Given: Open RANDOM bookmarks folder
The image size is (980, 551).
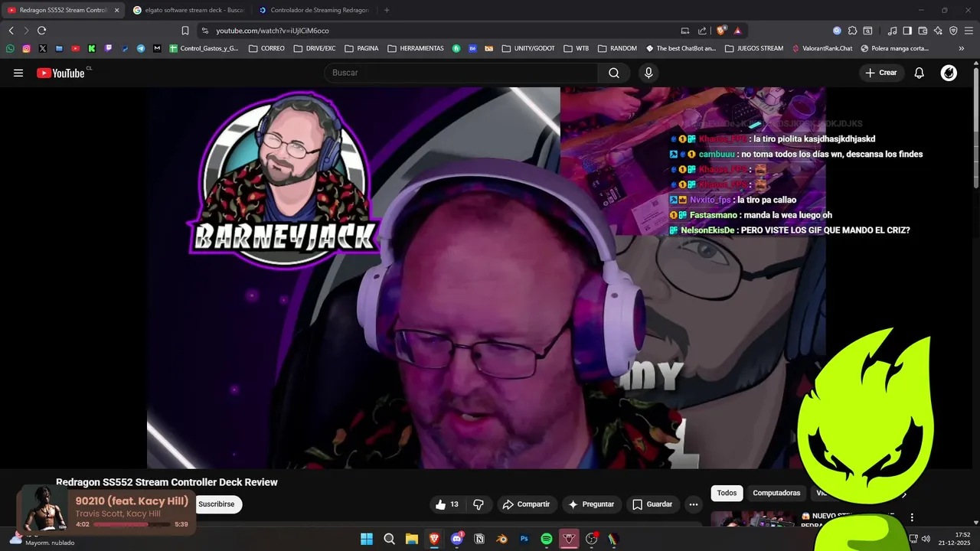Looking at the screenshot, I should point(617,48).
